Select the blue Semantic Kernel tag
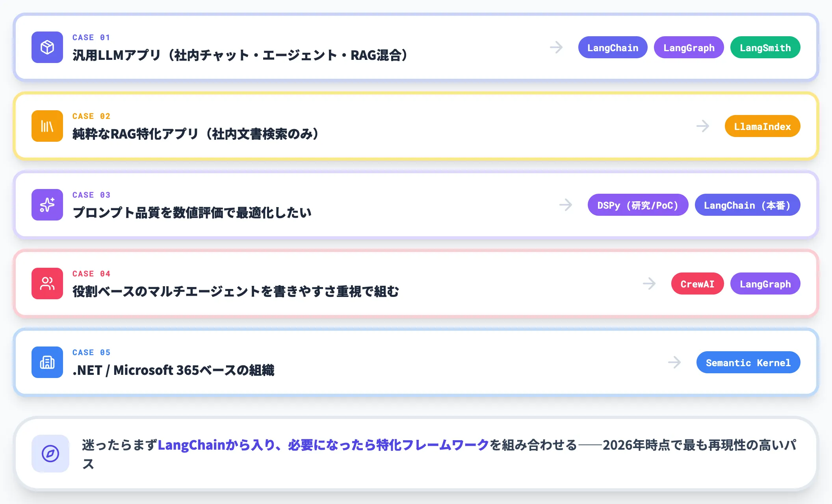 point(748,362)
